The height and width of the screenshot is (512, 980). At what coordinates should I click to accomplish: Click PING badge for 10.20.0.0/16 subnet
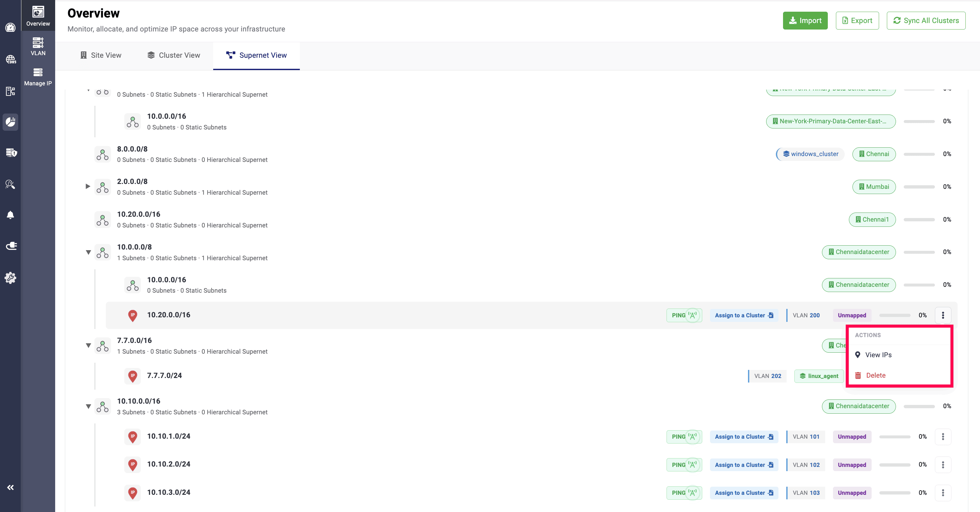click(684, 315)
